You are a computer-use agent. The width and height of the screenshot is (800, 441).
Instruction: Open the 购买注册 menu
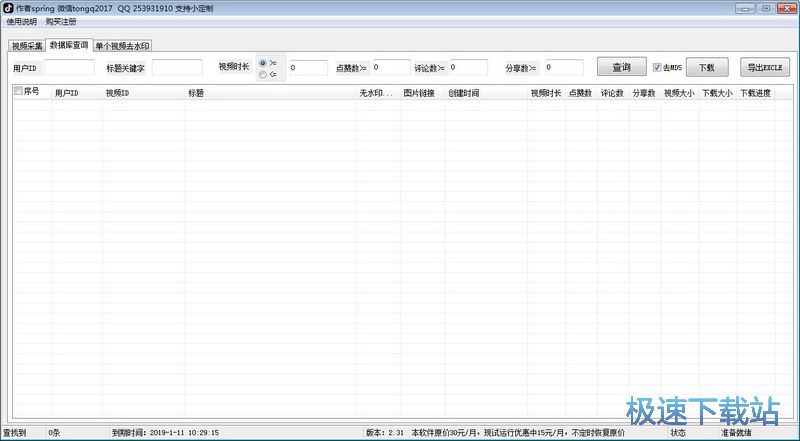(61, 21)
